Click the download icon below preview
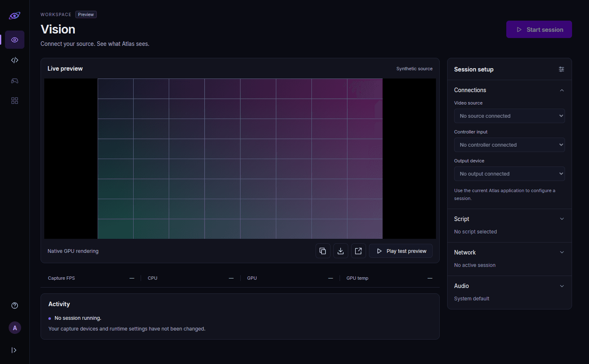The height and width of the screenshot is (364, 589). [340, 251]
